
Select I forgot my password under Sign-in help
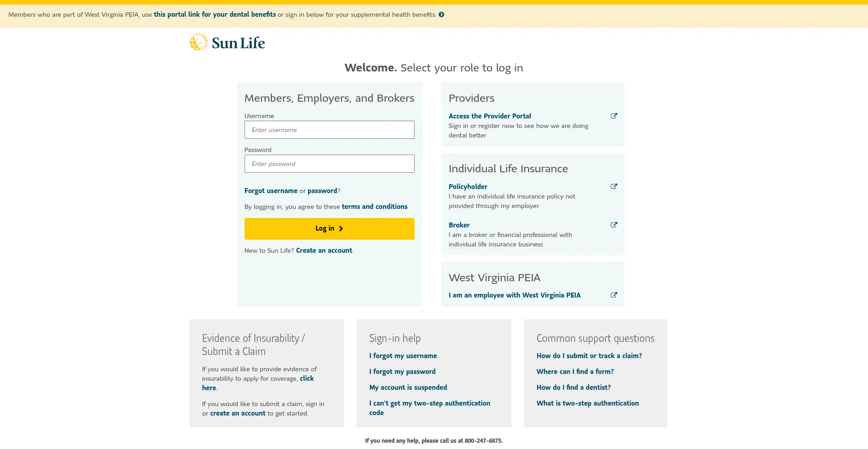pos(402,371)
